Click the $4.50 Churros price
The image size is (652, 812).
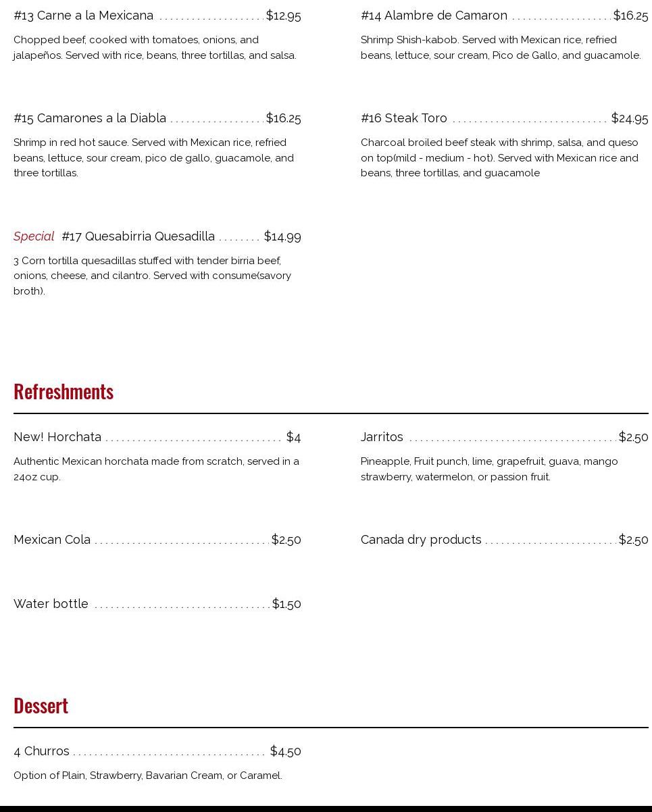tap(285, 751)
